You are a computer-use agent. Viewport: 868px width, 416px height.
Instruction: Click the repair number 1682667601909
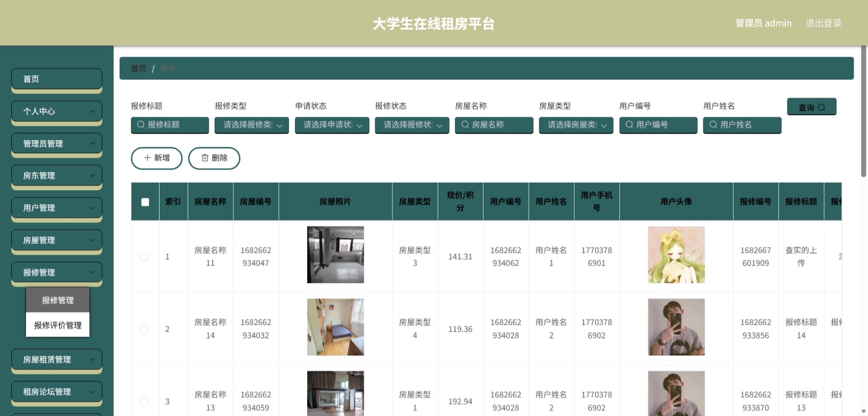click(x=756, y=257)
